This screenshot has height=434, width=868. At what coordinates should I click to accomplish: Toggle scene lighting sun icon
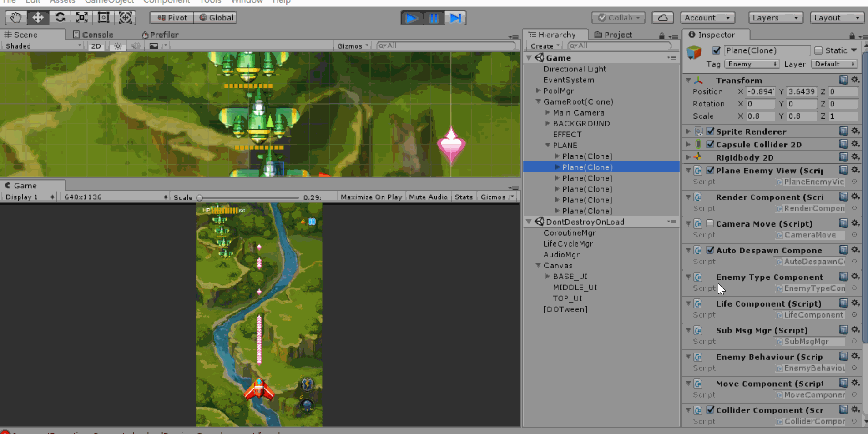(118, 46)
